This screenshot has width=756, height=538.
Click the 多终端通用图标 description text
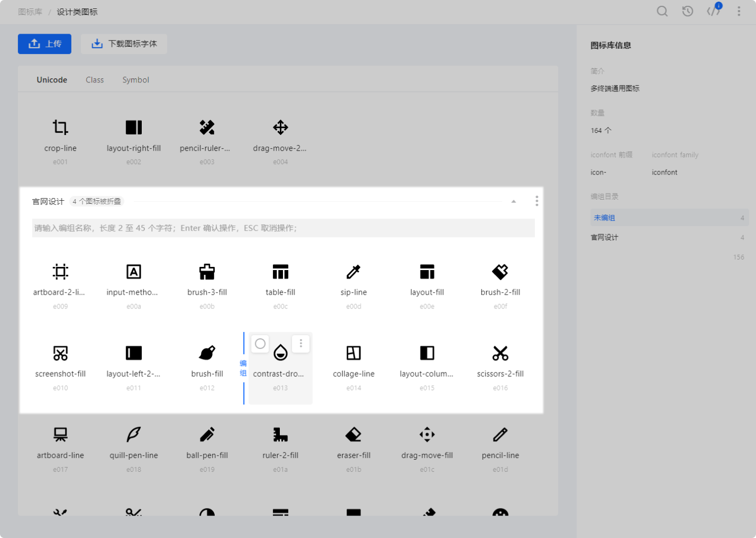click(615, 88)
